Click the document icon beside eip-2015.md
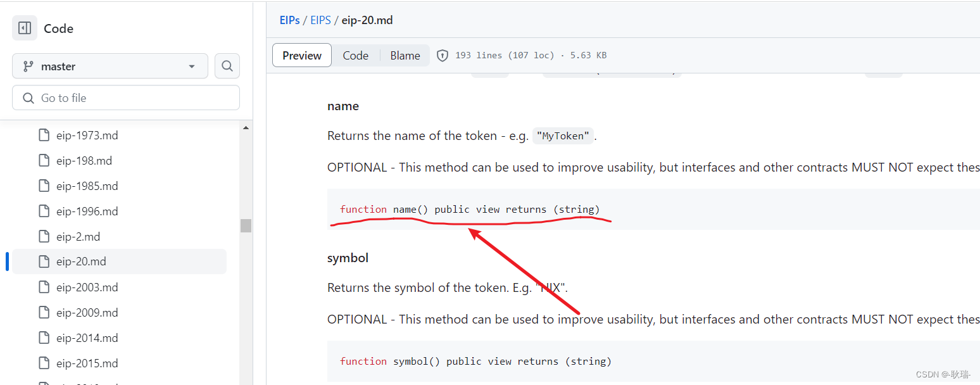The height and width of the screenshot is (385, 980). coord(44,363)
